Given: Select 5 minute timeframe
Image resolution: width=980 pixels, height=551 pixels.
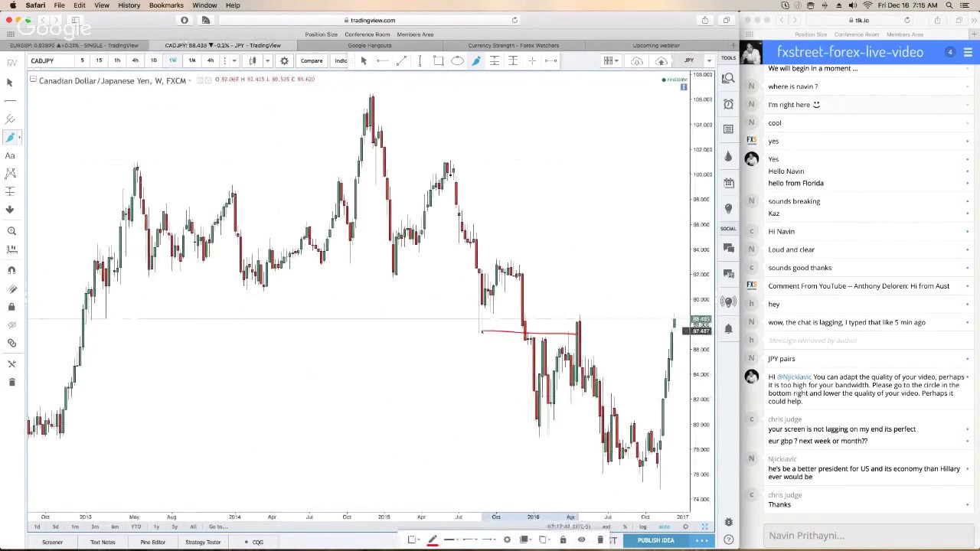Looking at the screenshot, I should [82, 60].
